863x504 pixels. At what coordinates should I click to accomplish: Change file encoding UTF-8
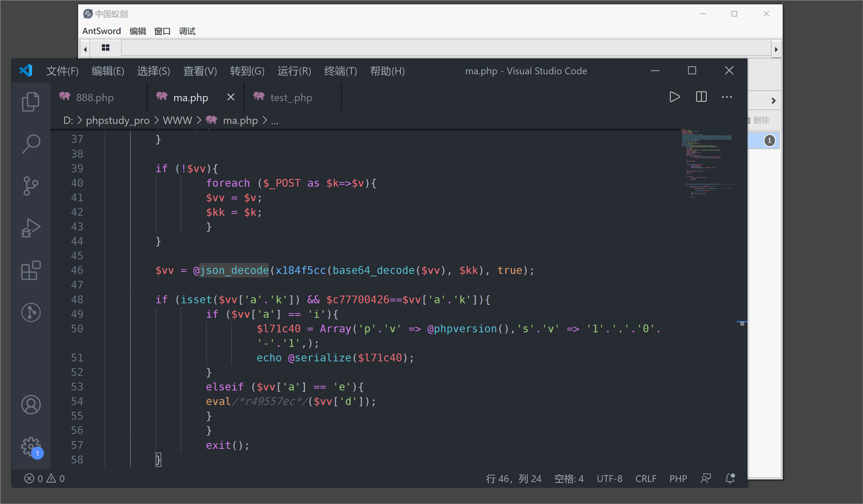(609, 478)
